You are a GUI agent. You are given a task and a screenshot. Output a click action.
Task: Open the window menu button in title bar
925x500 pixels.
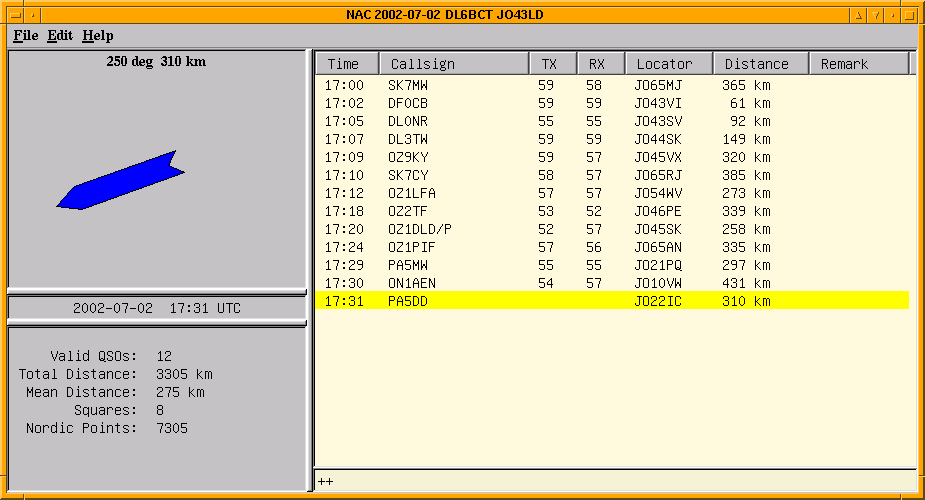pyautogui.click(x=17, y=15)
